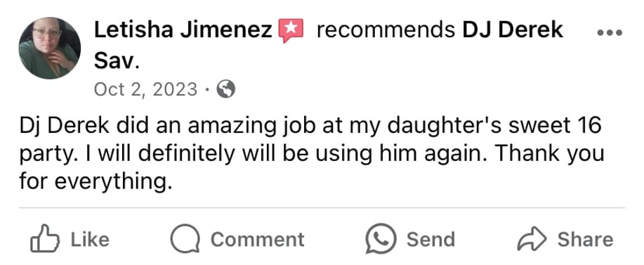Image resolution: width=644 pixels, height=265 pixels.
Task: Click the 'Like' text label
Action: click(x=90, y=240)
